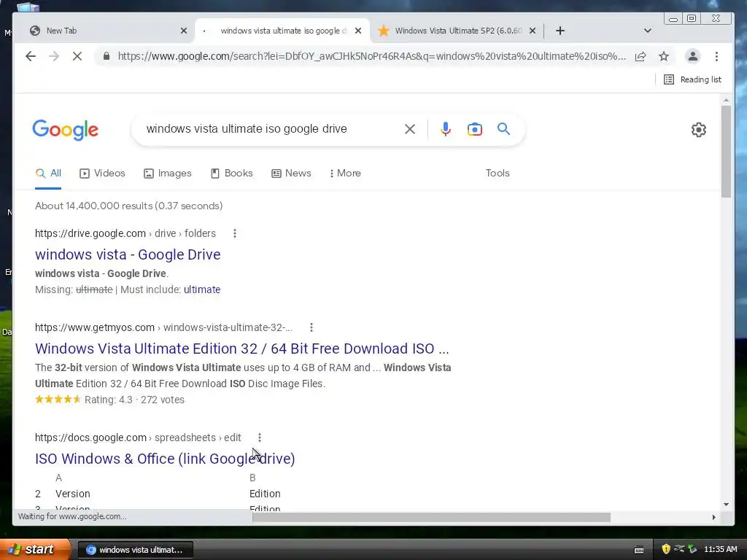Open the Chrome profile avatar
Image resolution: width=747 pixels, height=560 pixels.
click(x=693, y=56)
